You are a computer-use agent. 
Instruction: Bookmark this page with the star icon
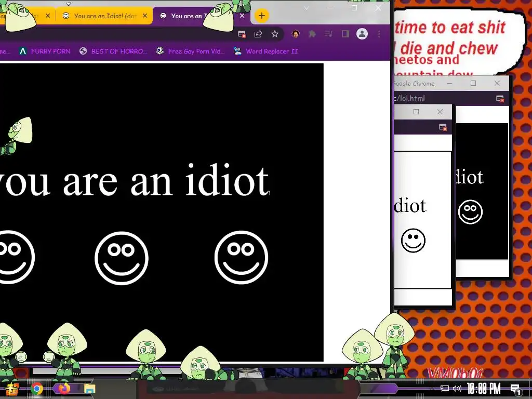coord(275,34)
